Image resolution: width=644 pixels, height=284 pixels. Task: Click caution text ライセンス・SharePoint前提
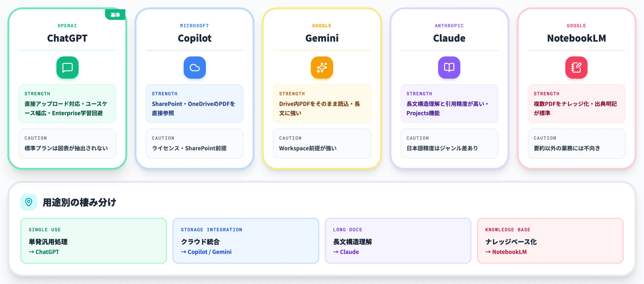pyautogui.click(x=189, y=148)
